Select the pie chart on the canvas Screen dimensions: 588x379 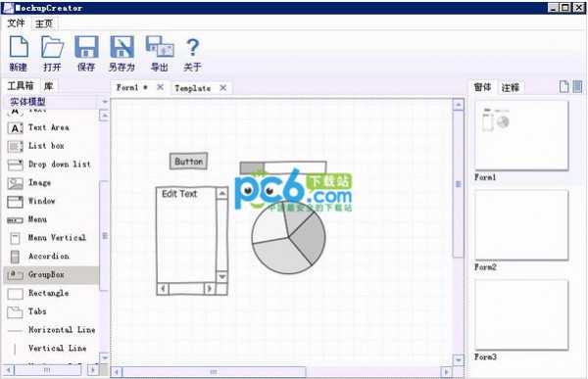pyautogui.click(x=288, y=238)
